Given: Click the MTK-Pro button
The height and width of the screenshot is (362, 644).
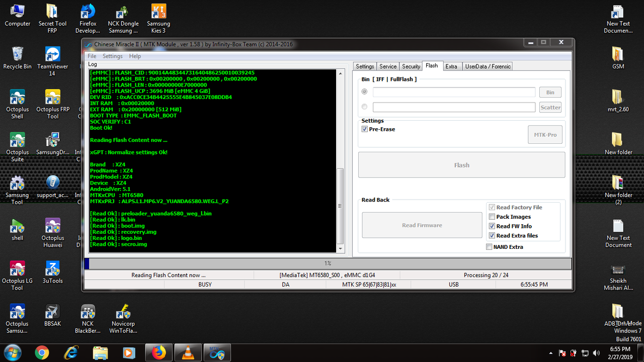Looking at the screenshot, I should 545,135.
